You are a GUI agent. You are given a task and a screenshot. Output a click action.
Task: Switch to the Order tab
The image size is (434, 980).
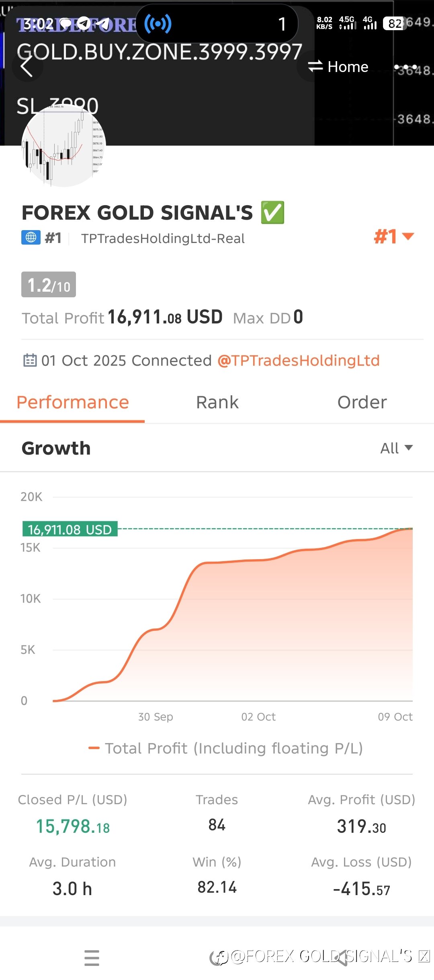point(362,402)
